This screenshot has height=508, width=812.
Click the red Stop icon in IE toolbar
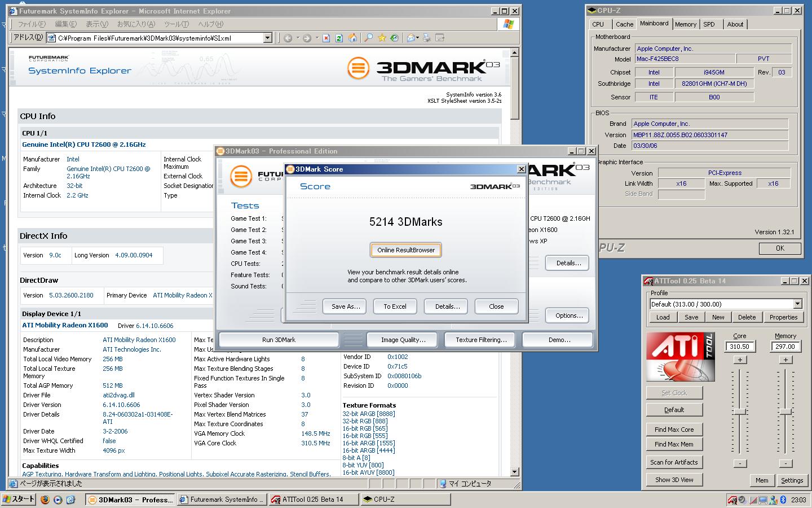[326, 38]
